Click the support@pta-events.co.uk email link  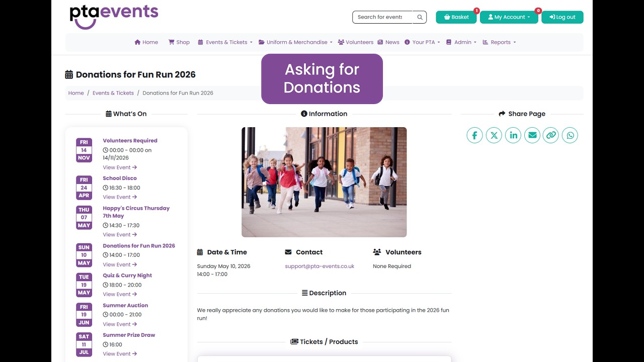(319, 266)
